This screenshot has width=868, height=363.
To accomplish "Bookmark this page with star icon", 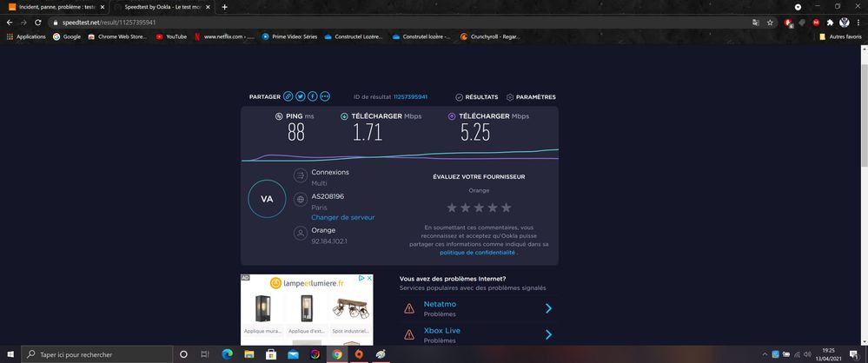I will pos(770,23).
